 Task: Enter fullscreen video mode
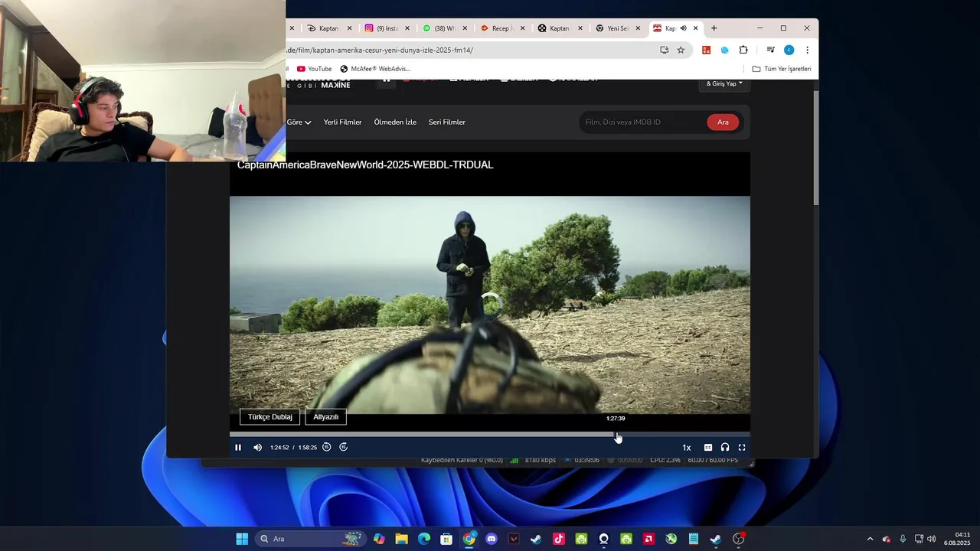[742, 448]
